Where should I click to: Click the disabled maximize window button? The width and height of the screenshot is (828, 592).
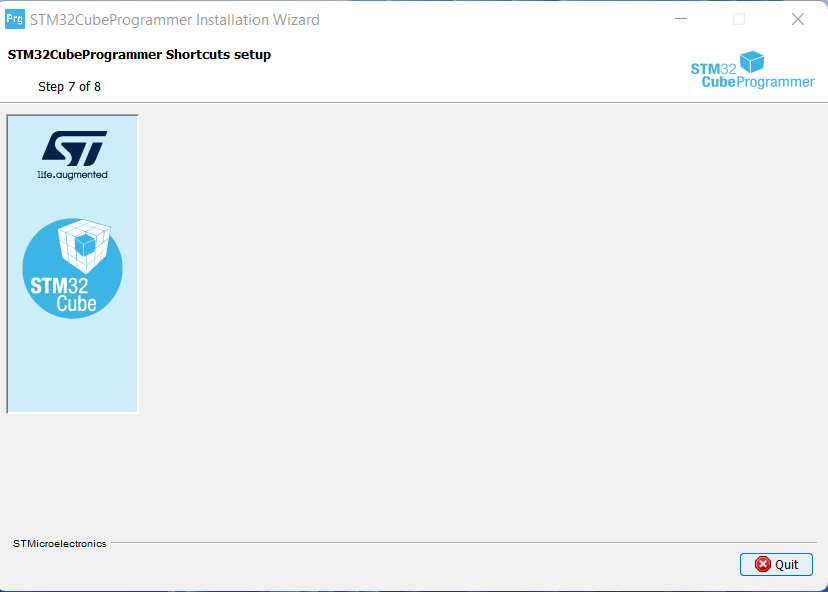(739, 20)
